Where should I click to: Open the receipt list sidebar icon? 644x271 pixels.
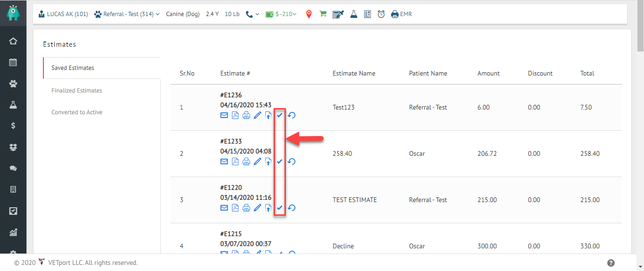coord(13,189)
